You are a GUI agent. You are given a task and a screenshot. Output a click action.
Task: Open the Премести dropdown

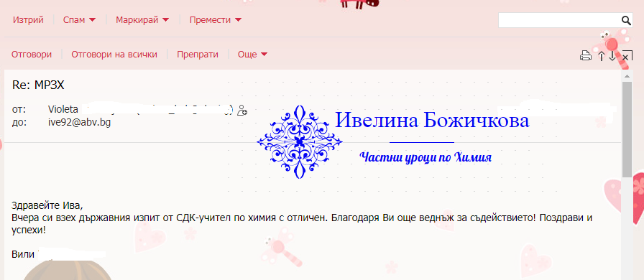pyautogui.click(x=215, y=19)
